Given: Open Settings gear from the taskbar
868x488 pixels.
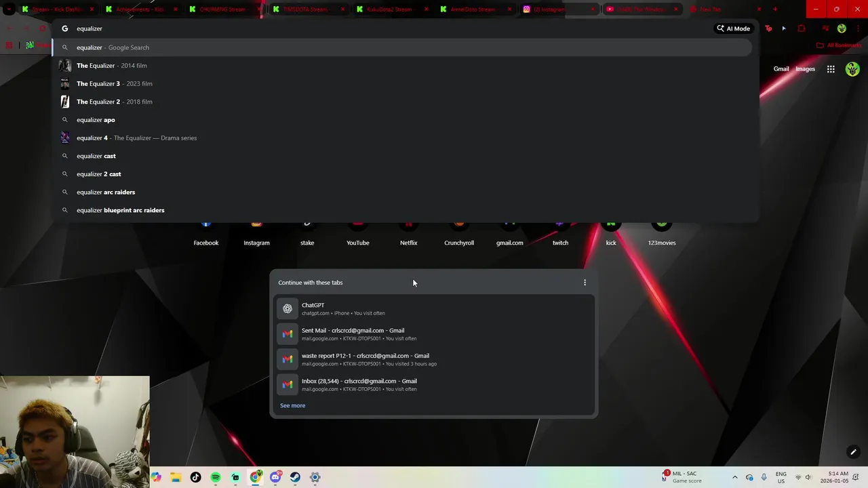Looking at the screenshot, I should tap(315, 477).
